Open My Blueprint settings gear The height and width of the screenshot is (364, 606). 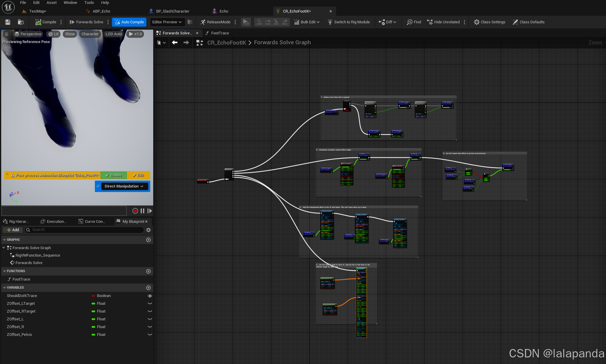(148, 230)
